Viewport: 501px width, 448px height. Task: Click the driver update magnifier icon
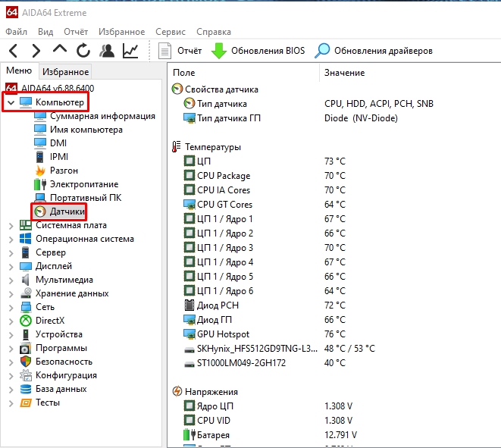click(x=322, y=51)
